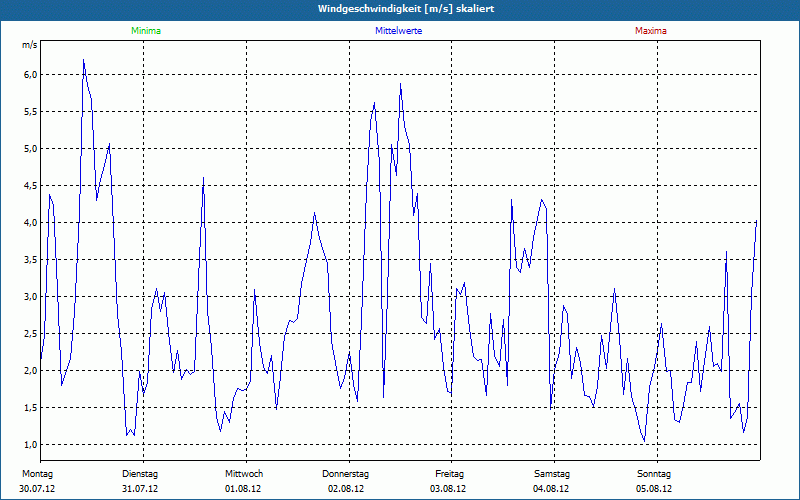Click the chart title Windgeschwindigkeit [m/s] skaliert
This screenshot has width=800, height=500.
click(x=406, y=9)
